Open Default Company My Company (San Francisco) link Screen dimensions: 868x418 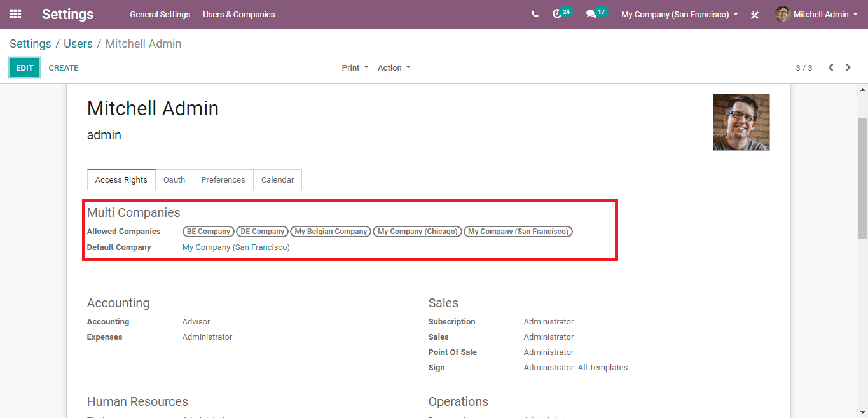click(x=236, y=247)
